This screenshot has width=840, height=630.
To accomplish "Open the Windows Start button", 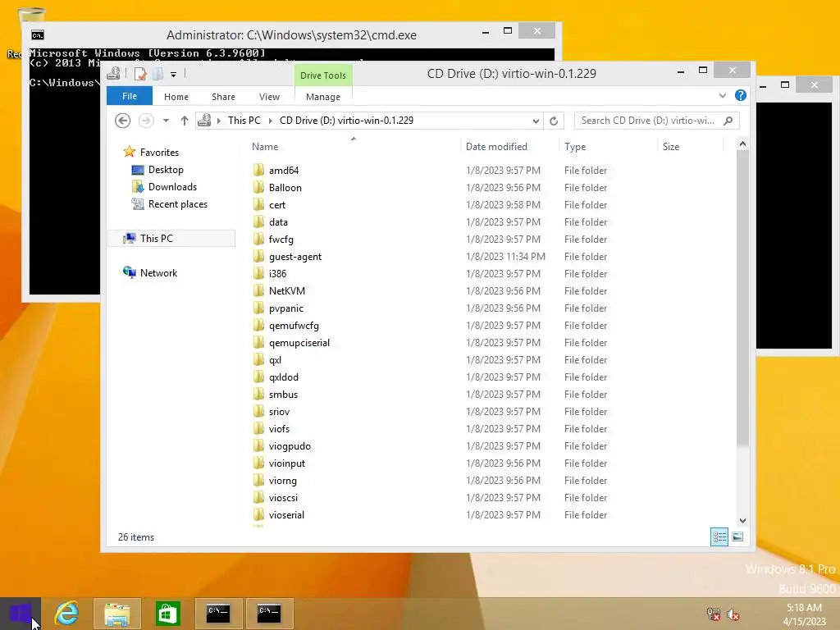I will tap(21, 614).
